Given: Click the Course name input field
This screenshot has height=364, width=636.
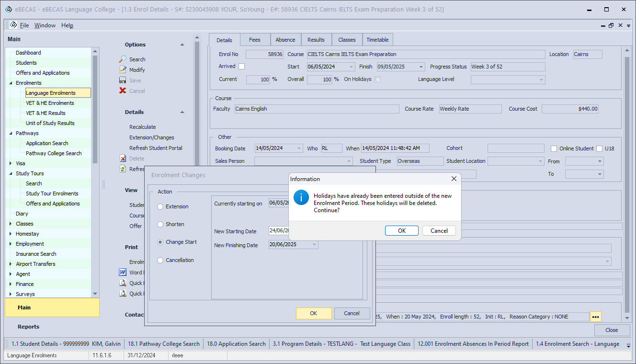Looking at the screenshot, I should pyautogui.click(x=425, y=54).
